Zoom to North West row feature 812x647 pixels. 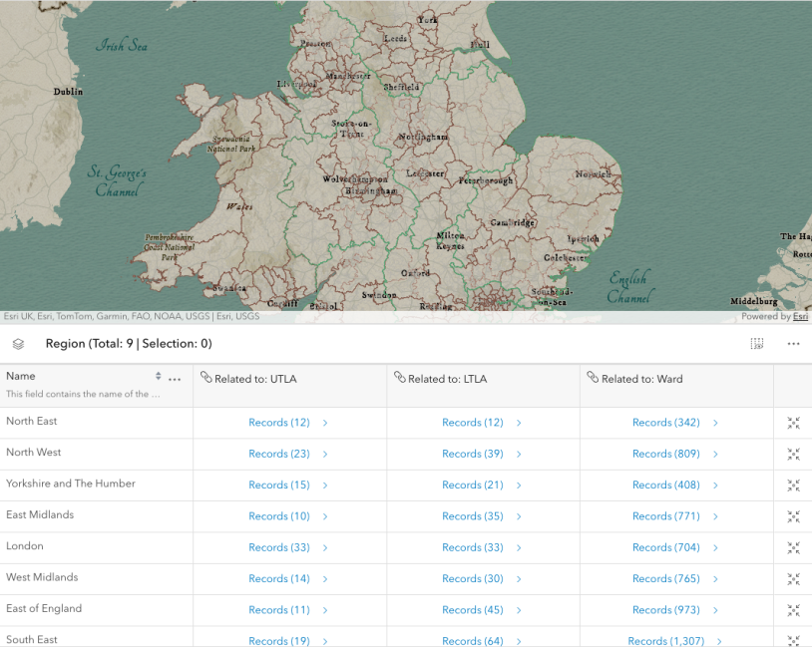click(x=793, y=454)
